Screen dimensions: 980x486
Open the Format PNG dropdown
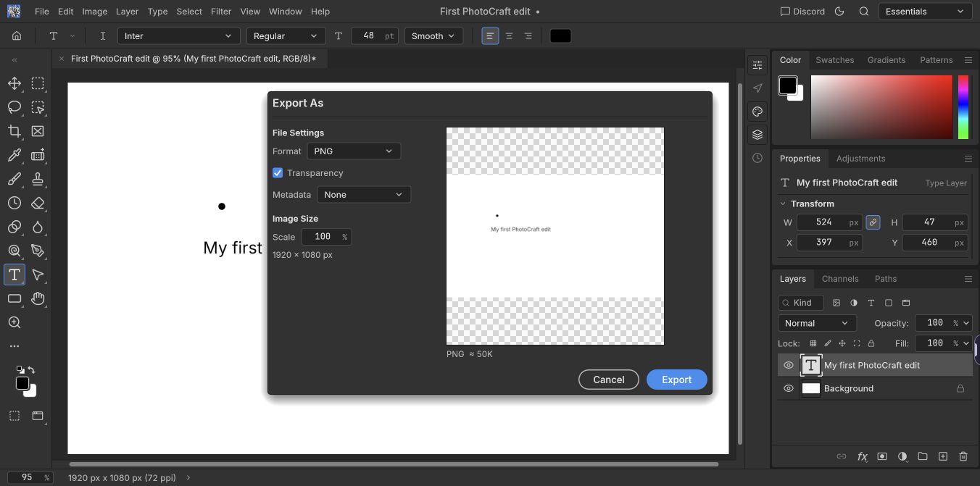354,151
